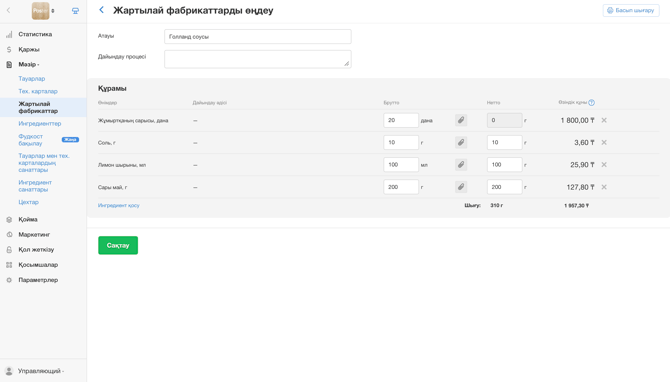Open the Тех. карталар submenu item

(x=38, y=91)
